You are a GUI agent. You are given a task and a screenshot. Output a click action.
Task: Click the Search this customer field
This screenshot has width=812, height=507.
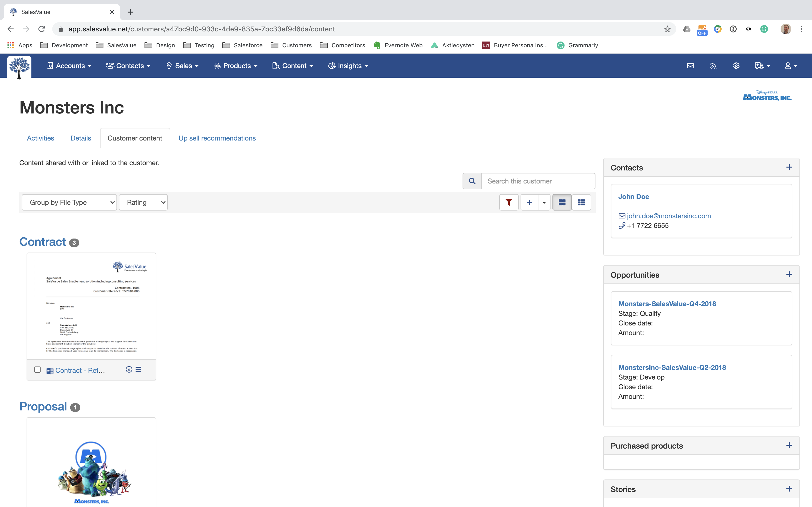click(x=538, y=181)
